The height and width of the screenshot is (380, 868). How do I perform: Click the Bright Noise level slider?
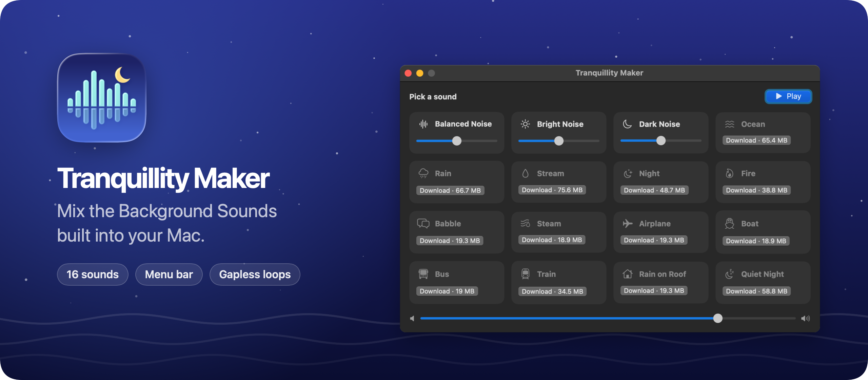tap(559, 141)
